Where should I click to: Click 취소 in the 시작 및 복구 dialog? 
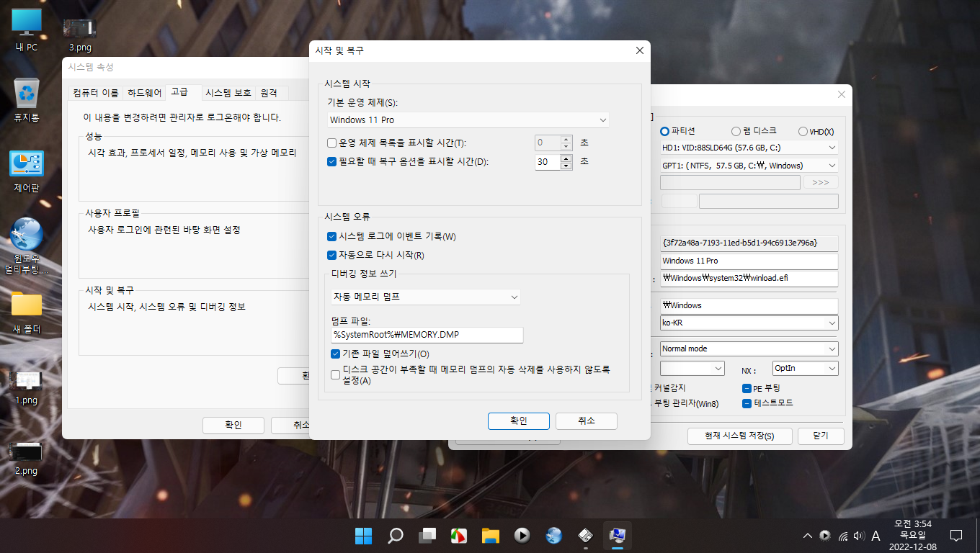pyautogui.click(x=587, y=421)
